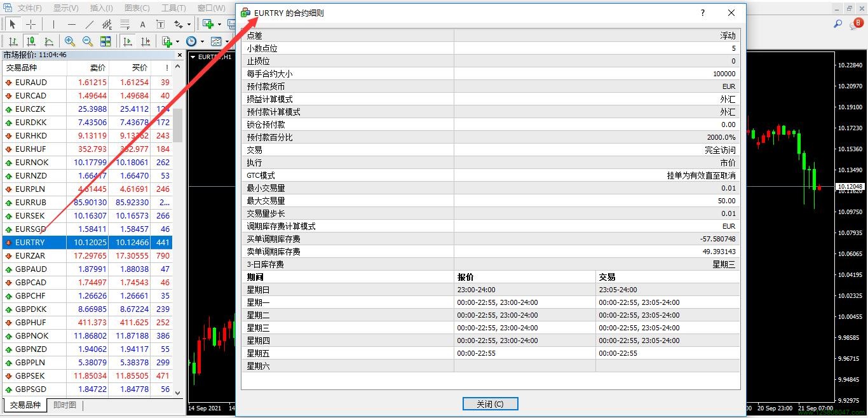Image resolution: width=868 pixels, height=418 pixels.
Task: Select the equidistant channel tool
Action: pos(107,24)
